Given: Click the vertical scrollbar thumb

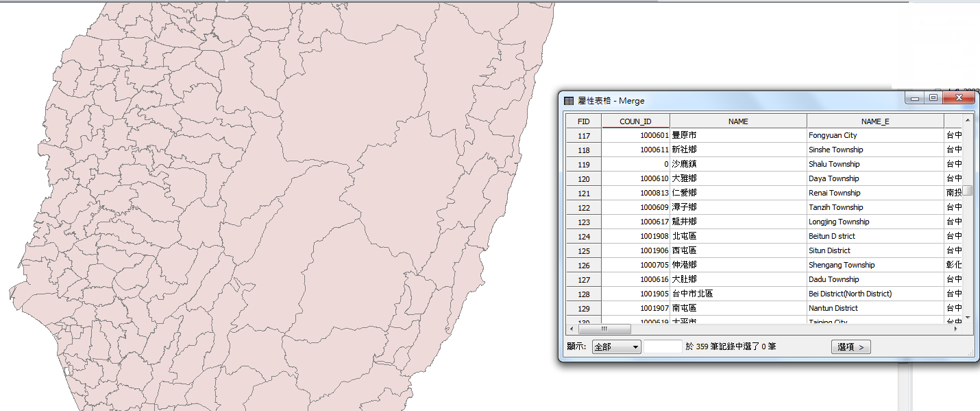Looking at the screenshot, I should 968,190.
